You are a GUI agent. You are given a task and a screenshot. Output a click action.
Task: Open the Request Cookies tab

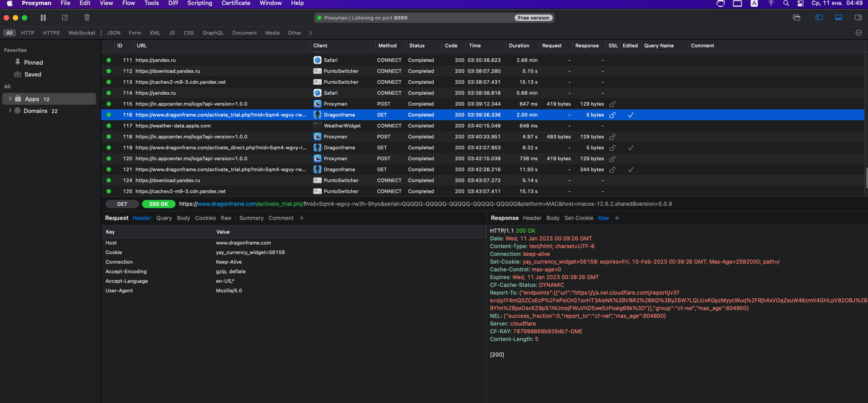pos(206,218)
